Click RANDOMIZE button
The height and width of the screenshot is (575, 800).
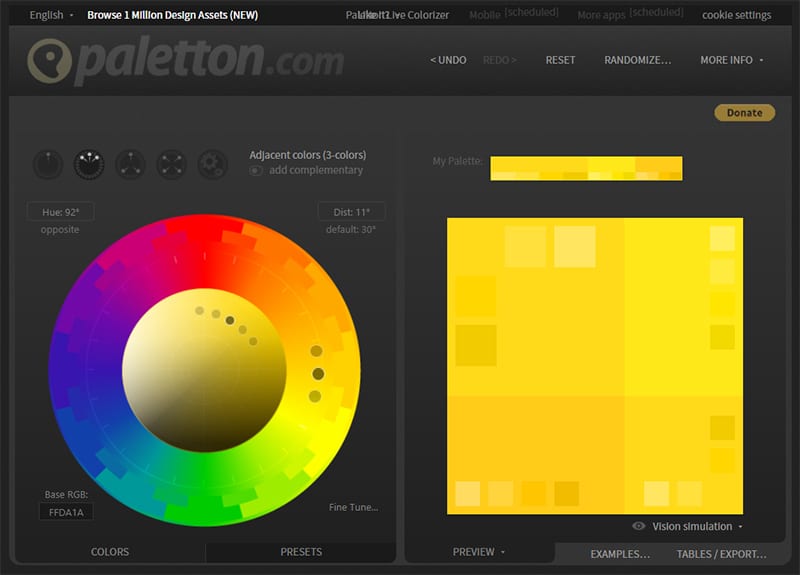tap(638, 60)
